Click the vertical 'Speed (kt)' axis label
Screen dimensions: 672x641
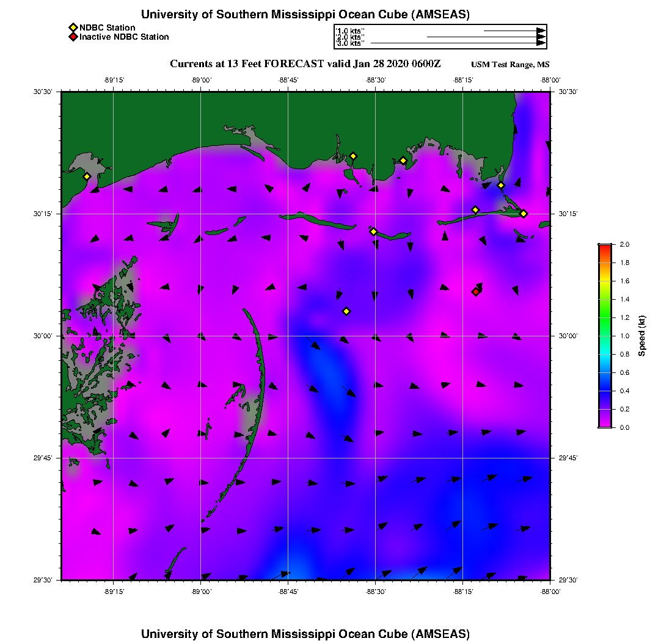pos(641,336)
